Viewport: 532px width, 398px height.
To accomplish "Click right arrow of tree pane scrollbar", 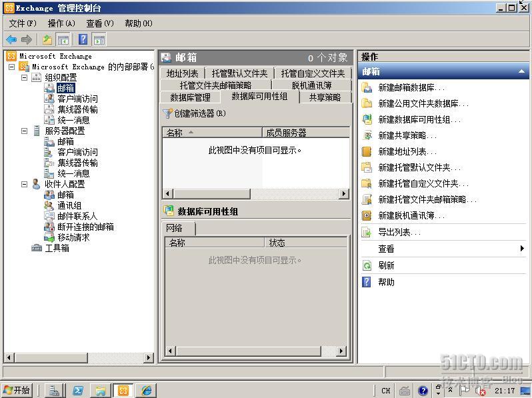I will pos(148,357).
